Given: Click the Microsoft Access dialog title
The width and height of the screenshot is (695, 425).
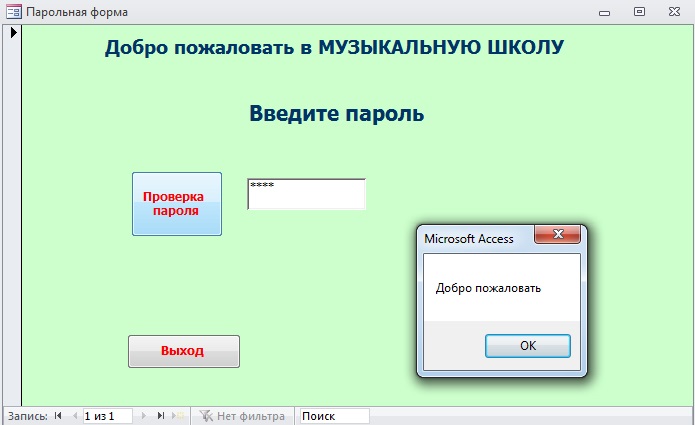Looking at the screenshot, I should pos(469,239).
